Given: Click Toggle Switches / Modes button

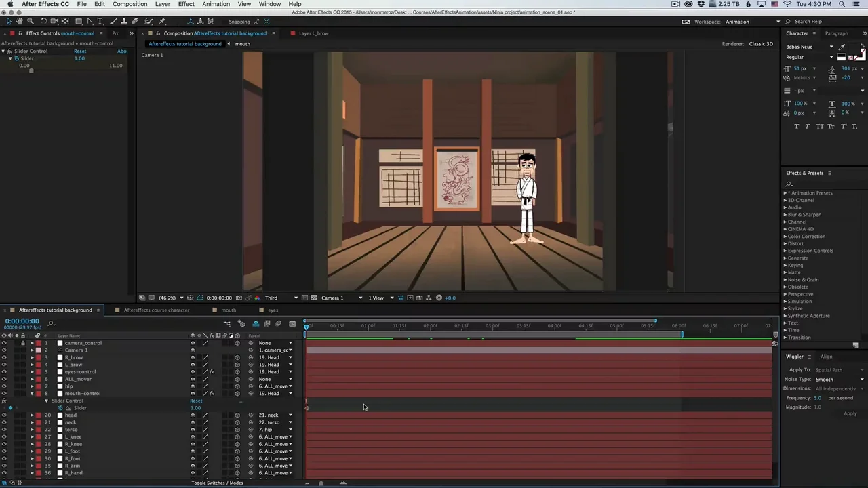Looking at the screenshot, I should 217,483.
